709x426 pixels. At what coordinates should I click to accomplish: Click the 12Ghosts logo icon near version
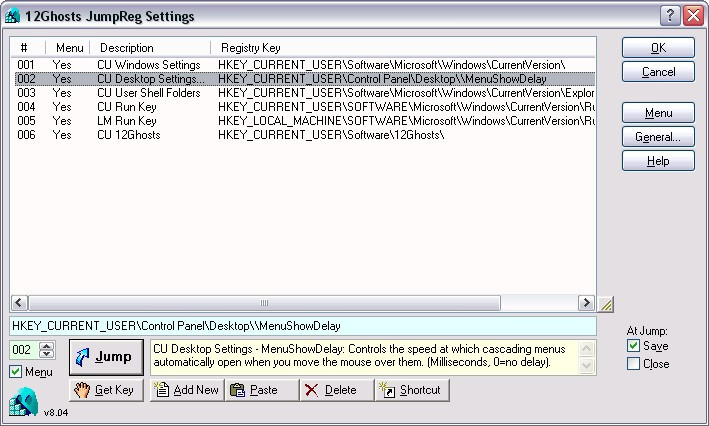pyautogui.click(x=23, y=402)
